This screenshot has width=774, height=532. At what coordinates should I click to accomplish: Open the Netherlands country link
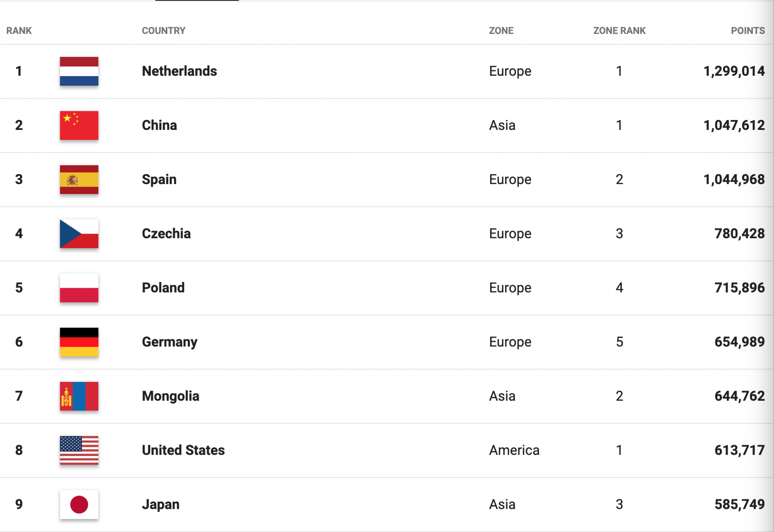180,71
